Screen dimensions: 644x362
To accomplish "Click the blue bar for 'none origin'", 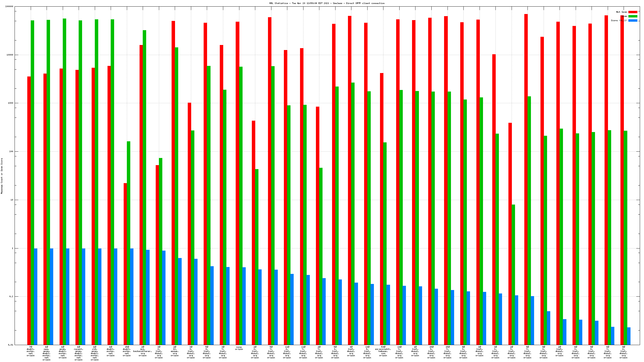I will pyautogui.click(x=244, y=306).
